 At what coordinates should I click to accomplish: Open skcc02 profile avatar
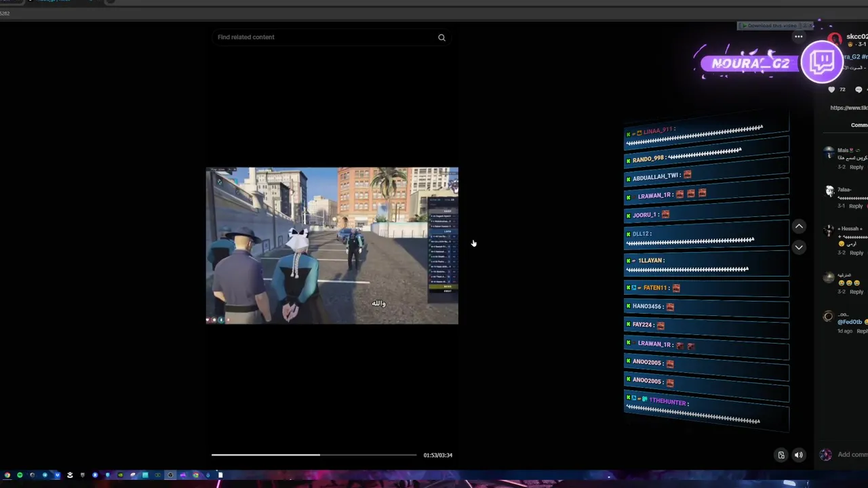click(x=835, y=39)
